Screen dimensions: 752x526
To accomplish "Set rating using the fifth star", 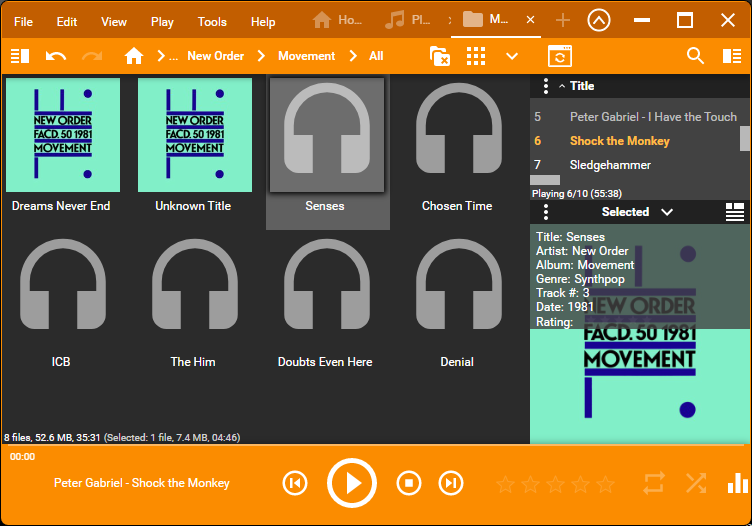I will [605, 484].
